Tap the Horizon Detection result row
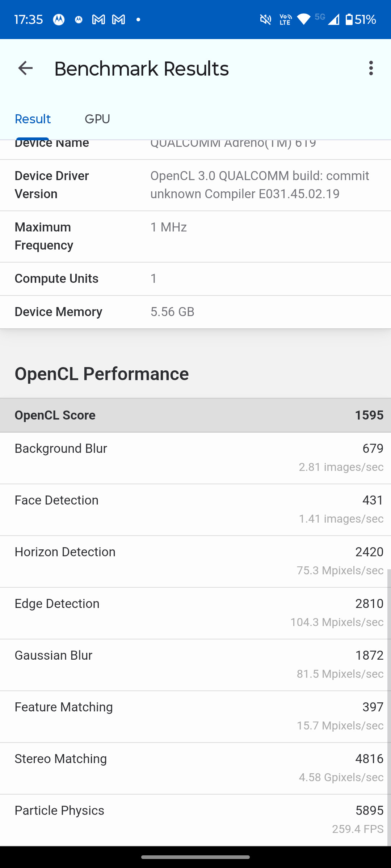This screenshot has width=391, height=868. pos(195,561)
